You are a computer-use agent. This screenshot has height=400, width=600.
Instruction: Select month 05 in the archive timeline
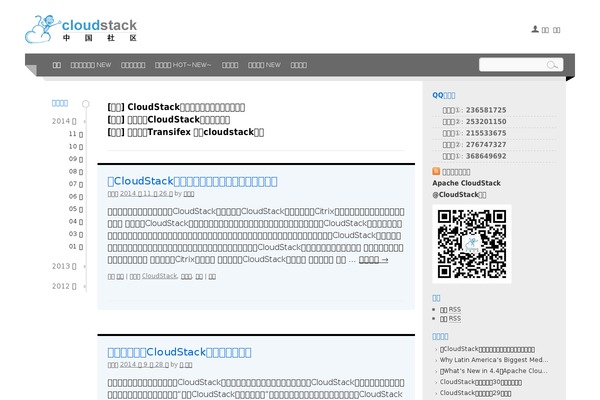[76, 209]
